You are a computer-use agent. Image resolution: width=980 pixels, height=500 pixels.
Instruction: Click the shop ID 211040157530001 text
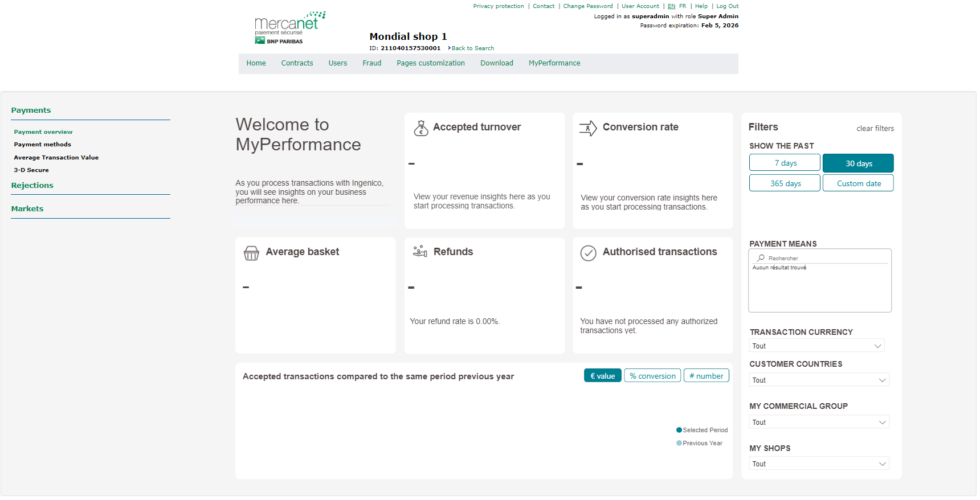[x=410, y=48]
